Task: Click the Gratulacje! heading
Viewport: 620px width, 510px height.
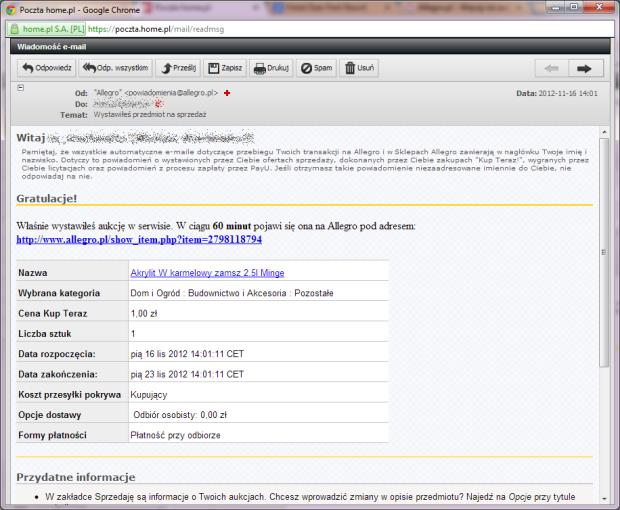Action: point(47,198)
